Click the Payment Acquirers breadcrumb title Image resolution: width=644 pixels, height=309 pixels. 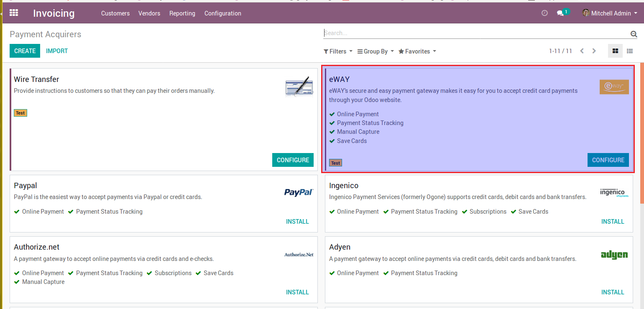pyautogui.click(x=46, y=34)
